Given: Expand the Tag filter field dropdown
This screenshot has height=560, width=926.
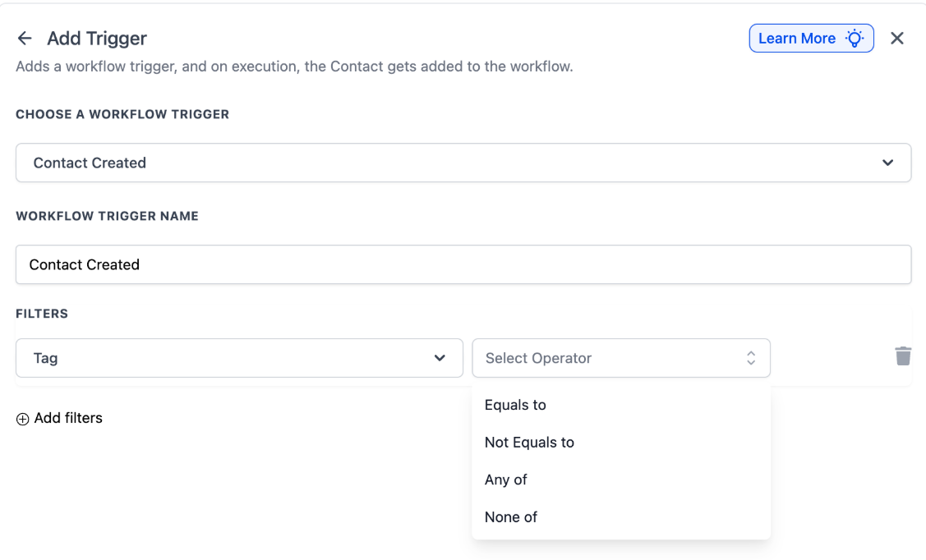Looking at the screenshot, I should (238, 358).
